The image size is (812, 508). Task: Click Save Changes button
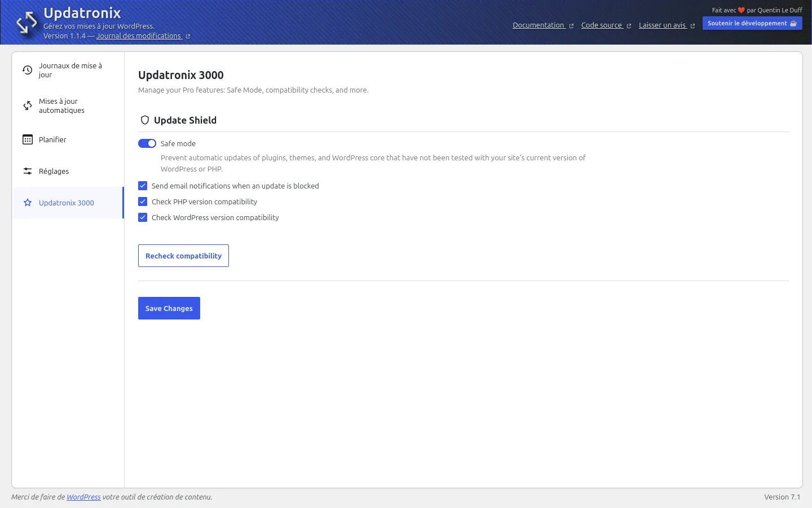point(169,308)
